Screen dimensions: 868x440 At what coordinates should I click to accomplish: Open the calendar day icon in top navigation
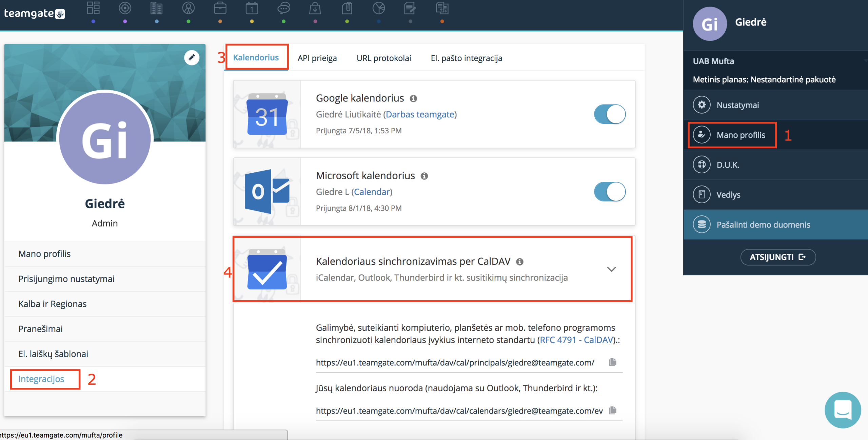click(252, 8)
